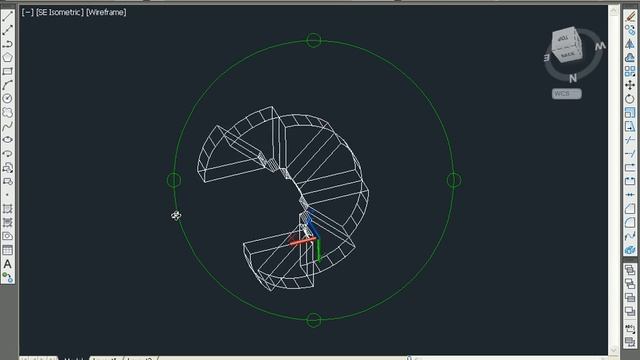Click the left orbit arcball handle
640x360 pixels.
pos(174,180)
